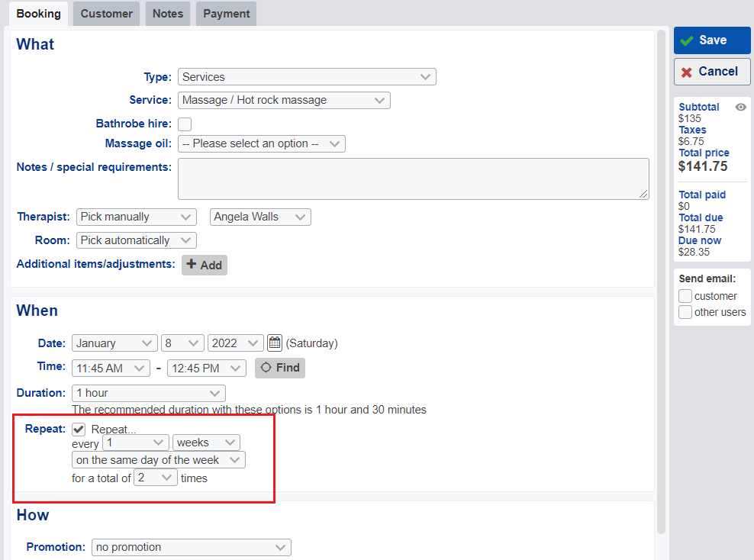The height and width of the screenshot is (560, 754).
Task: Open start time dropdown 11:45 AM
Action: 111,369
